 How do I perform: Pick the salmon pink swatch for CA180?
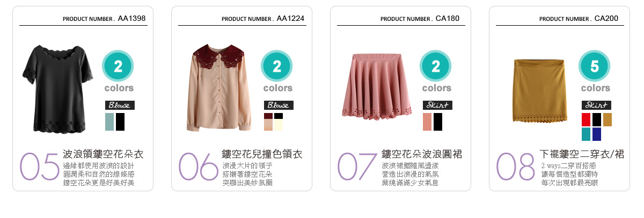[427, 122]
